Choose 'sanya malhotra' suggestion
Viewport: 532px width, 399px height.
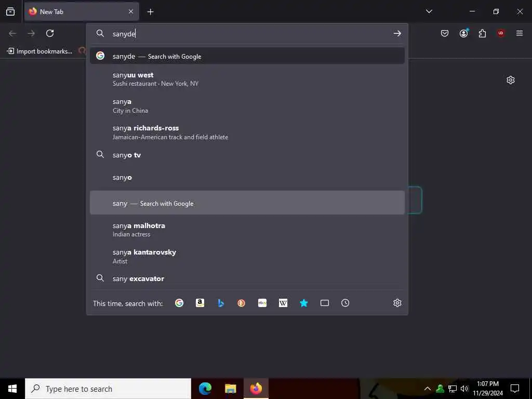pos(247,230)
